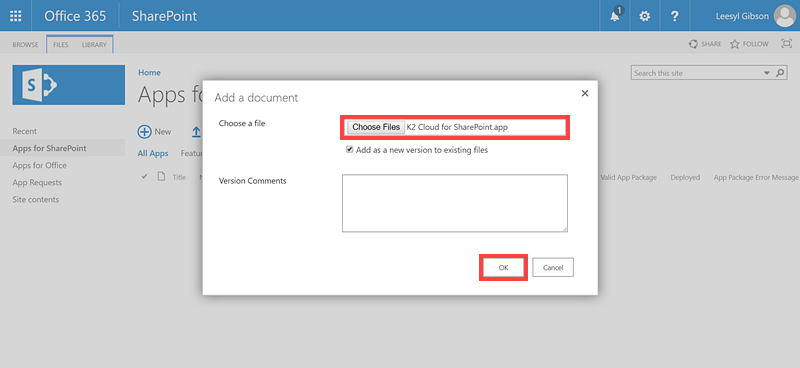Select the All Apps view
The height and width of the screenshot is (368, 800).
pyautogui.click(x=153, y=153)
